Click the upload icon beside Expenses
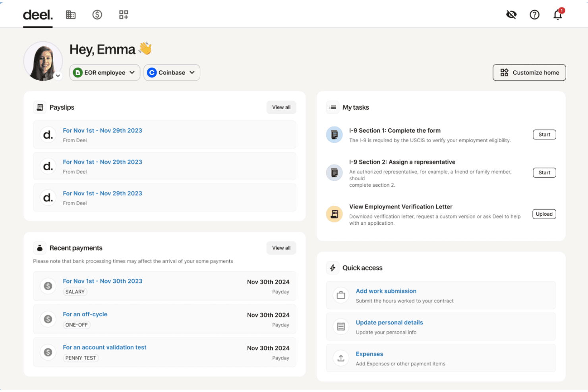Viewport: 588px width, 392px height. click(341, 358)
